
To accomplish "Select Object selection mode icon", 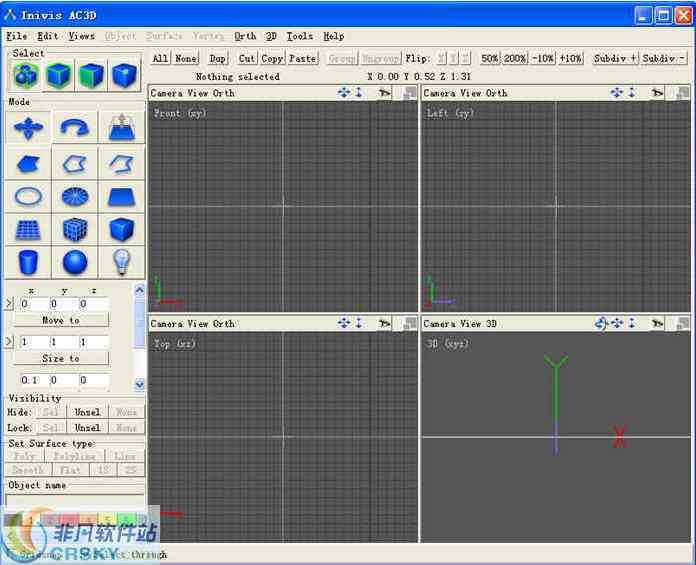I will click(59, 75).
